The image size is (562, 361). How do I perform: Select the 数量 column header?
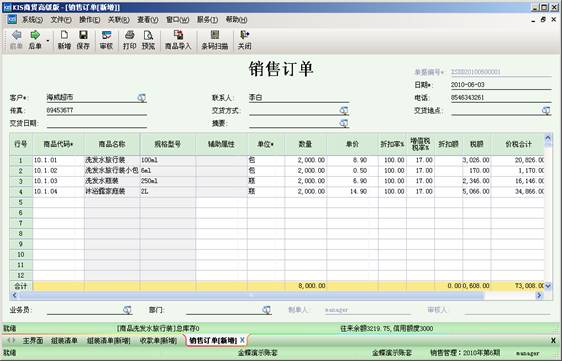click(305, 144)
